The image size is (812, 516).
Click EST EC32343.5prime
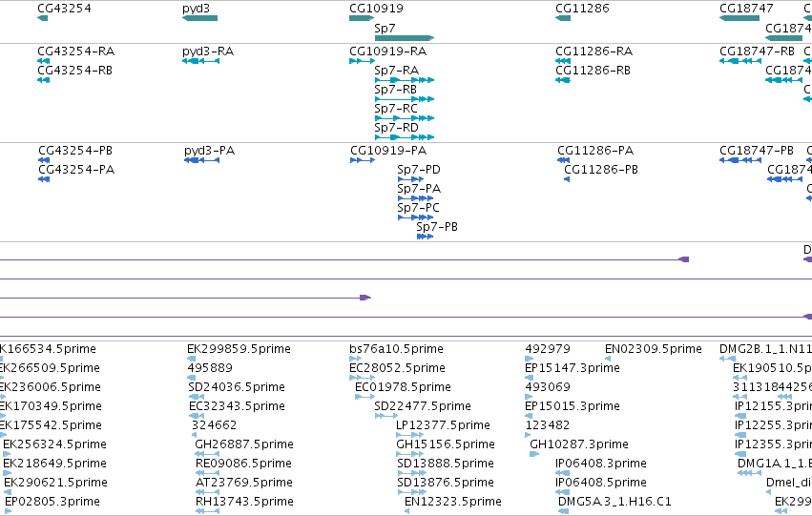[237, 406]
